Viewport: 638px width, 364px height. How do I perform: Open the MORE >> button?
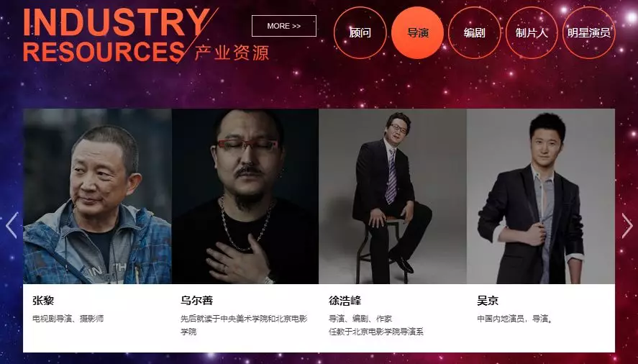(284, 26)
